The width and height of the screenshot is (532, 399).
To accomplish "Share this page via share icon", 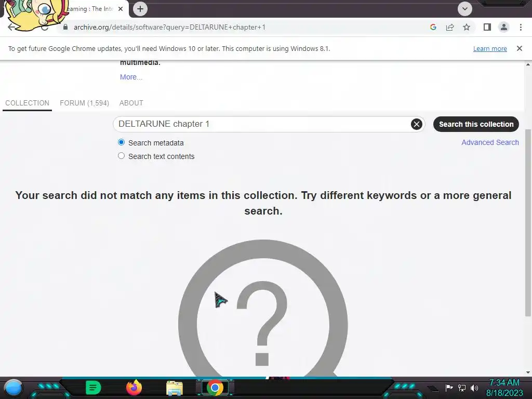I will (450, 27).
